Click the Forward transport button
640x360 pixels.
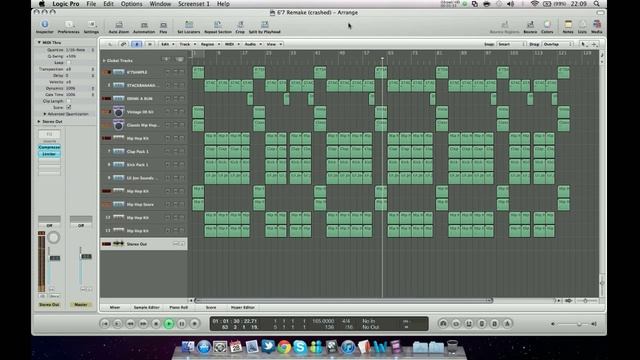pyautogui.click(x=143, y=324)
